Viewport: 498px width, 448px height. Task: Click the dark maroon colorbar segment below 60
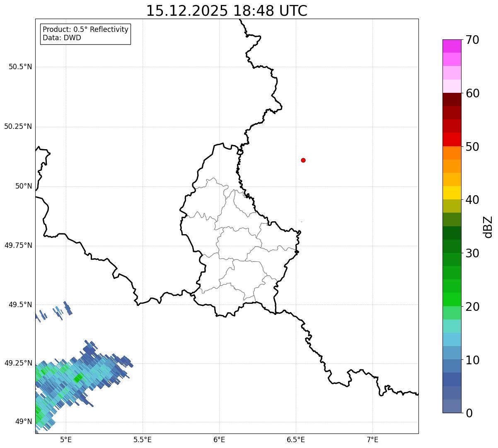click(x=452, y=99)
